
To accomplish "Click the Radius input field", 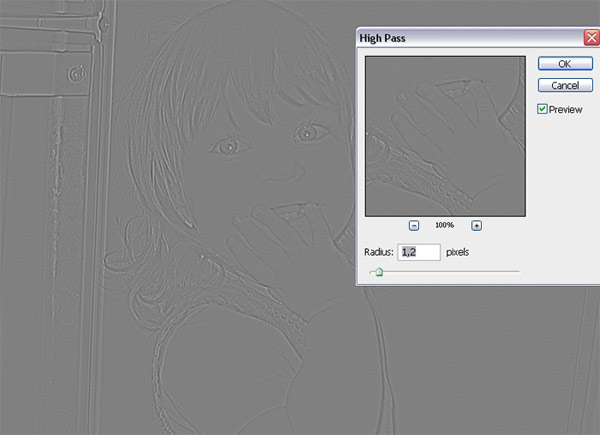I will click(419, 252).
